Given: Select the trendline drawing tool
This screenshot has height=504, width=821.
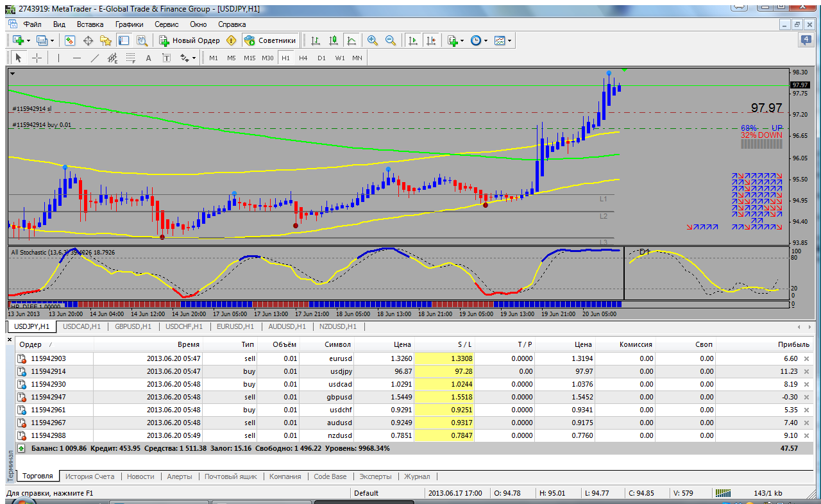Looking at the screenshot, I should 95,58.
